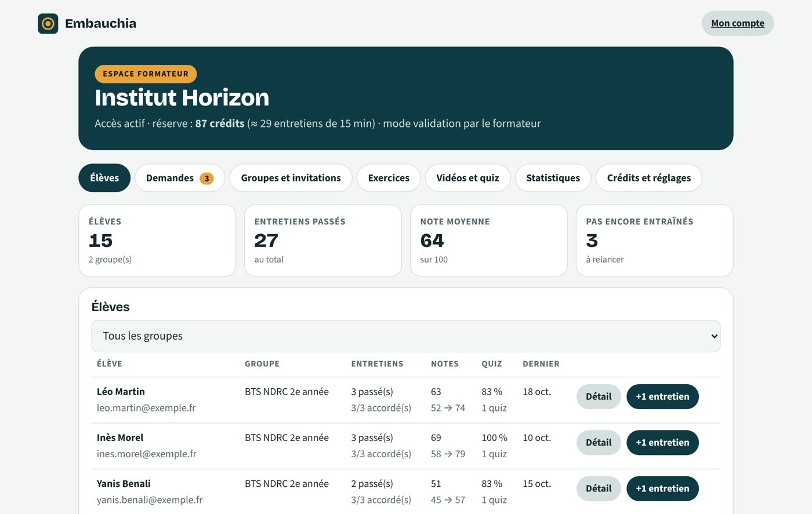Image resolution: width=812 pixels, height=514 pixels.
Task: Add +1 entretien for Inès Morel
Action: point(662,443)
